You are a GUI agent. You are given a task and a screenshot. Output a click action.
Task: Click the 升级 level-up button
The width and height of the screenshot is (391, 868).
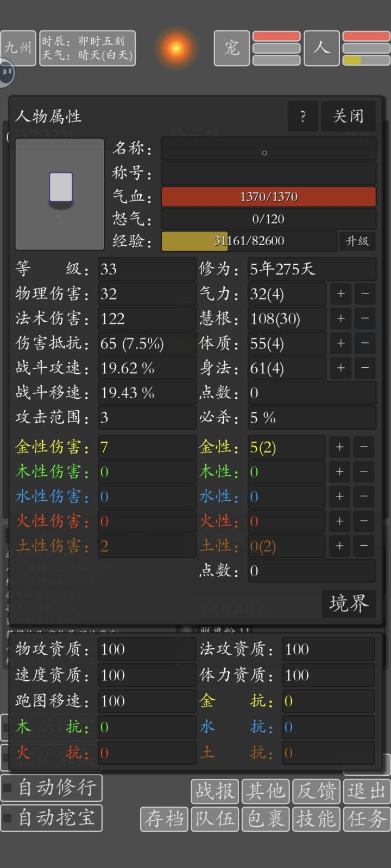tap(357, 241)
